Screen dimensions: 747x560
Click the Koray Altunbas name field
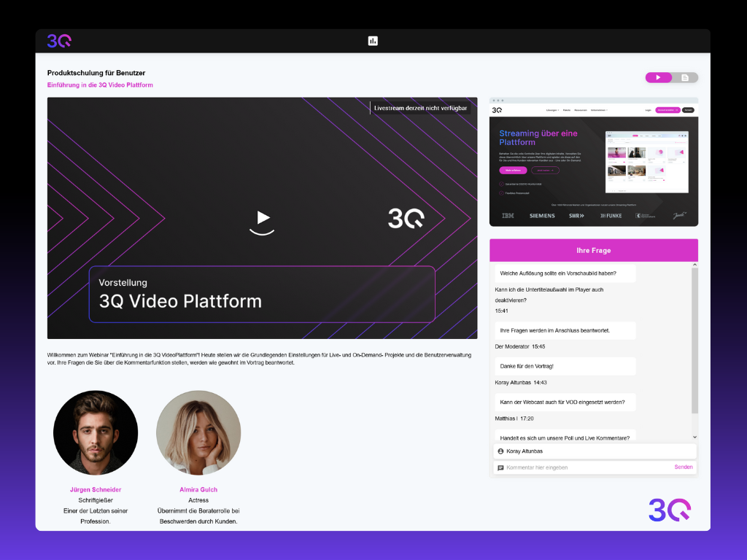595,451
